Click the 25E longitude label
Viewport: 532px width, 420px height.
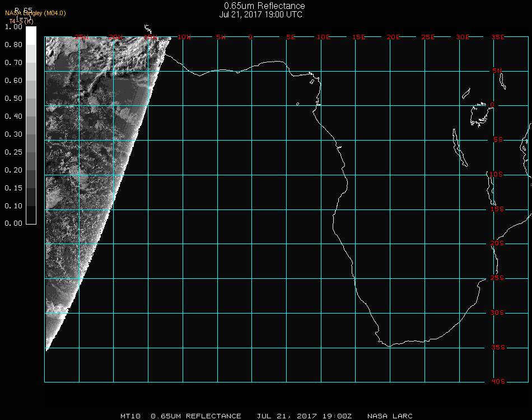[428, 37]
